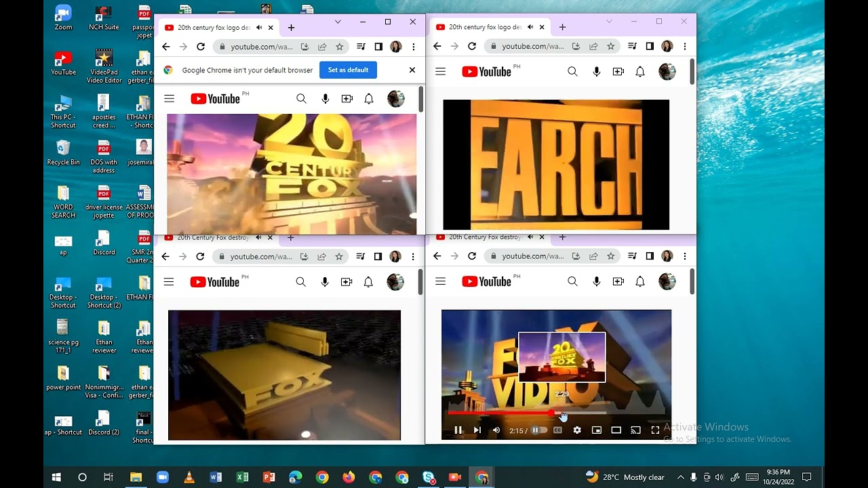The height and width of the screenshot is (488, 868).
Task: Open tab search chevron in default-banner window
Action: (338, 22)
